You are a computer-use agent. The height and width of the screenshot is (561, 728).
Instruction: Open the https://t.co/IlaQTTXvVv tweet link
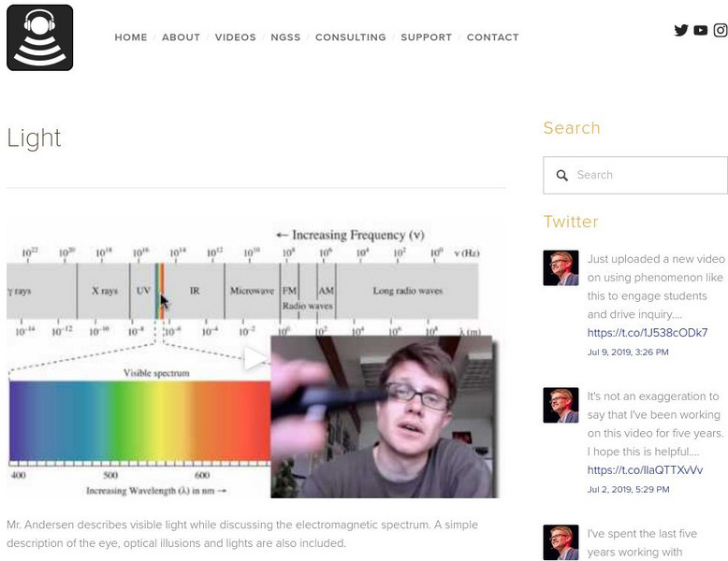click(645, 470)
